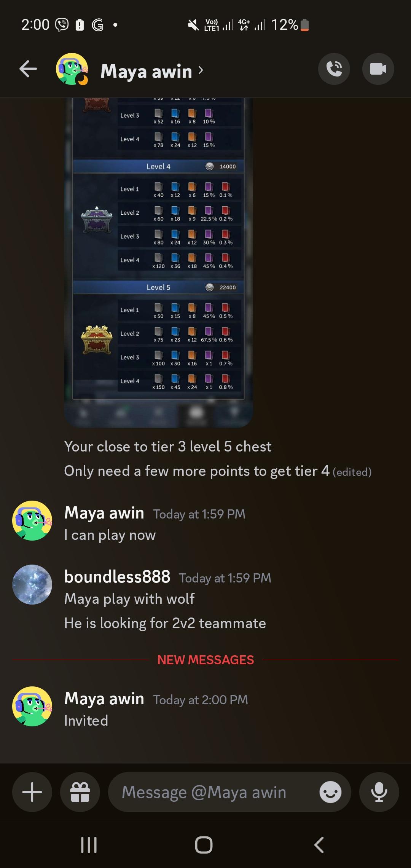Open the emoji picker
411x868 pixels.
point(330,792)
